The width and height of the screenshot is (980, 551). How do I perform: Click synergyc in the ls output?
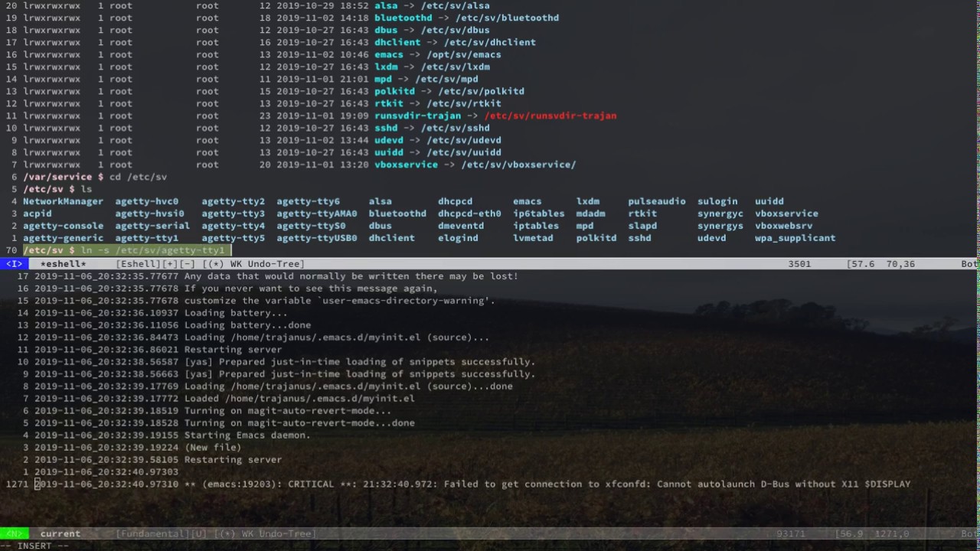tap(720, 214)
